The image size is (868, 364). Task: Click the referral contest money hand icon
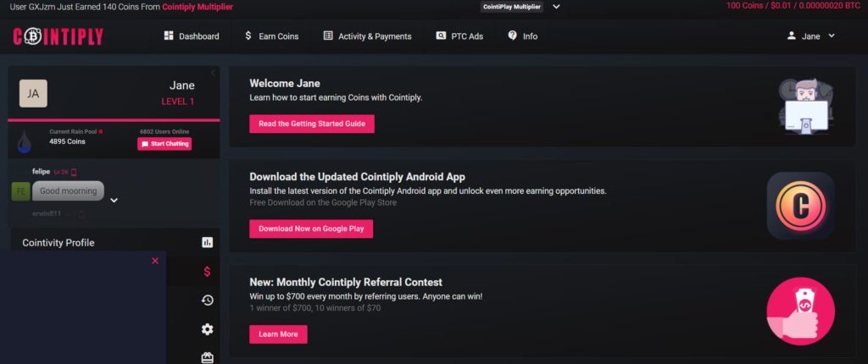point(800,312)
